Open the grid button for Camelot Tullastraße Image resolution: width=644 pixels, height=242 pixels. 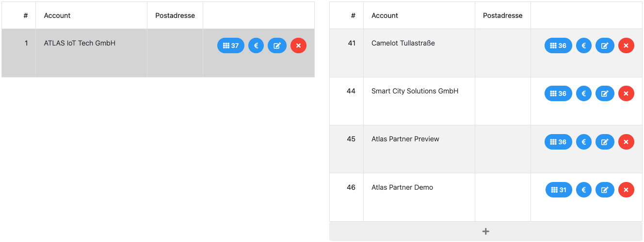(x=558, y=45)
